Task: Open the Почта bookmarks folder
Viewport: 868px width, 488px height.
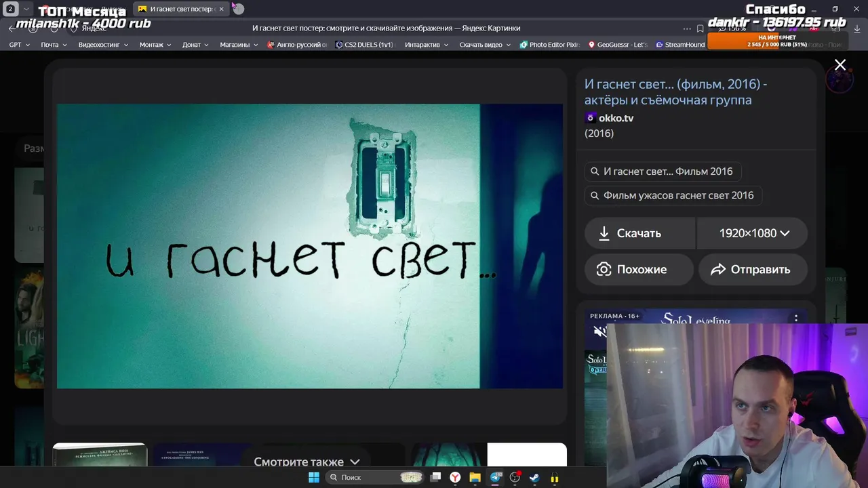Action: point(54,45)
